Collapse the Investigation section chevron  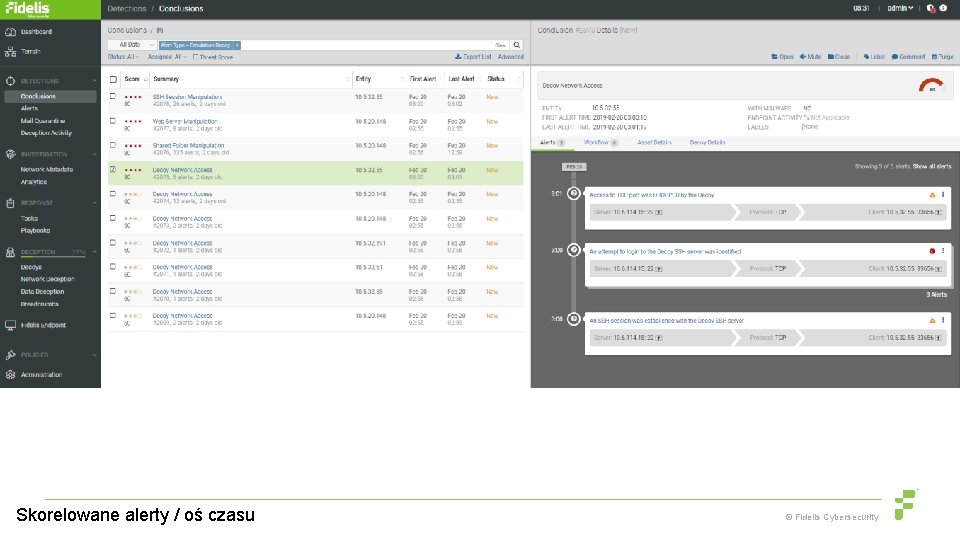[x=94, y=154]
